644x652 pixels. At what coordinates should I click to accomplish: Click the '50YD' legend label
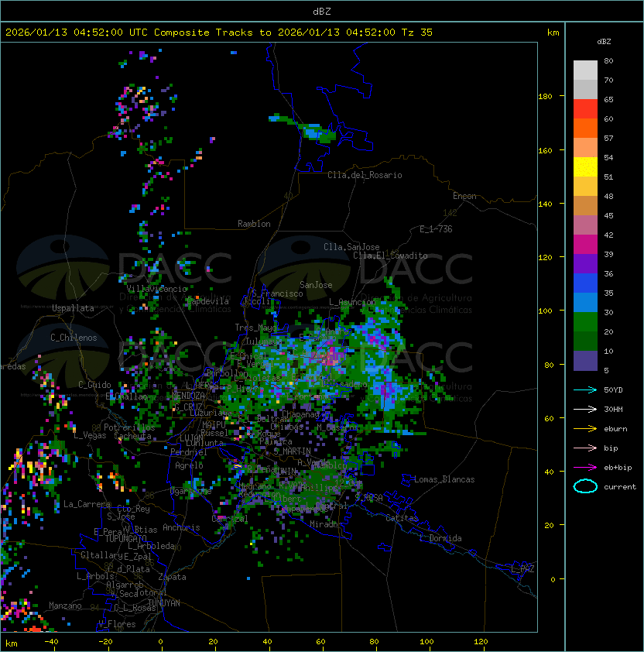613,390
